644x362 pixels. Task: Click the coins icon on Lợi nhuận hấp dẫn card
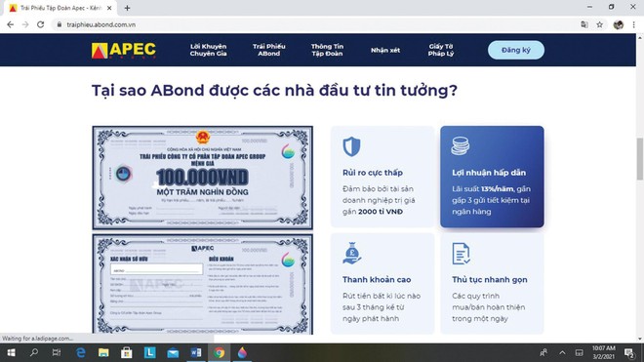tap(461, 145)
